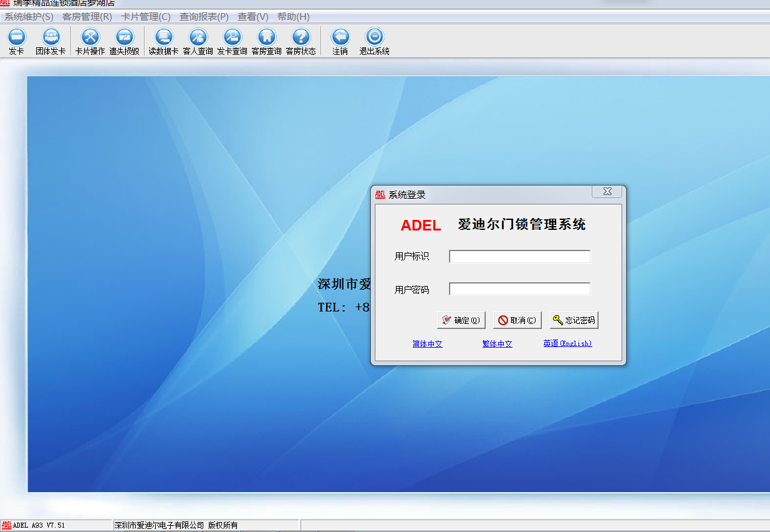770x532 pixels.
Task: Open the 系统维护(S) menu
Action: tap(29, 17)
